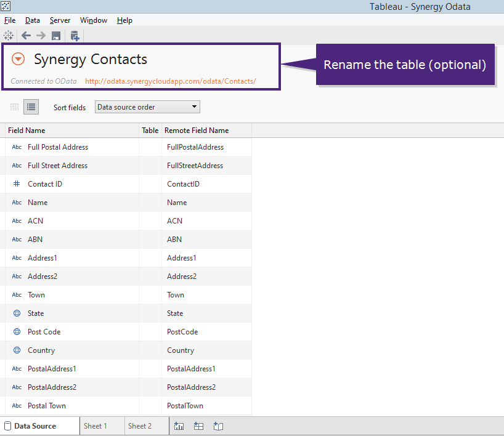Open the Window menu
The height and width of the screenshot is (436, 504).
(94, 20)
